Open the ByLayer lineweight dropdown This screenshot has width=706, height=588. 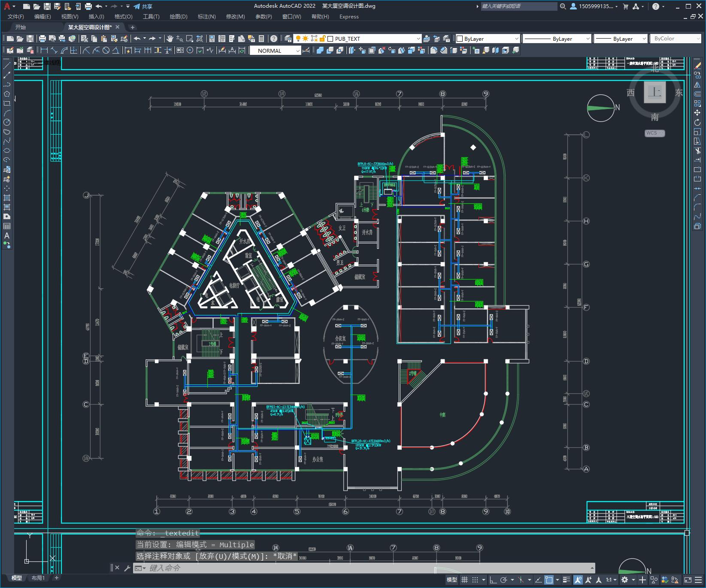pyautogui.click(x=644, y=39)
